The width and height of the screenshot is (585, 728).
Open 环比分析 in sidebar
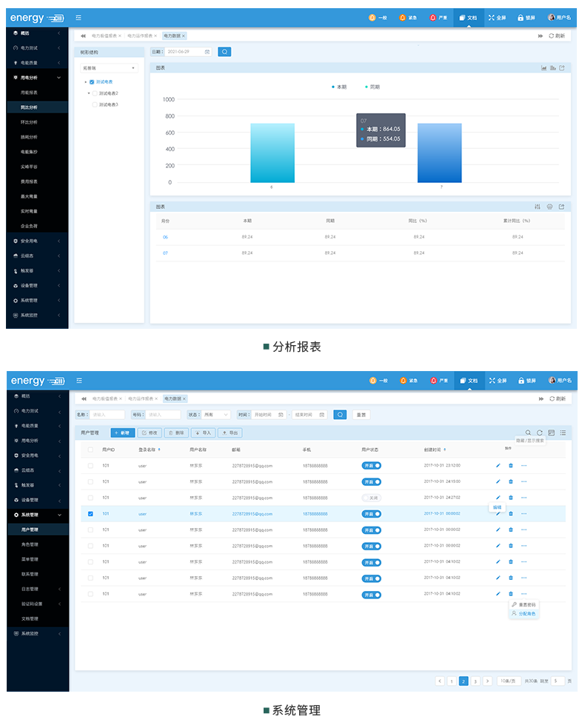(x=29, y=122)
